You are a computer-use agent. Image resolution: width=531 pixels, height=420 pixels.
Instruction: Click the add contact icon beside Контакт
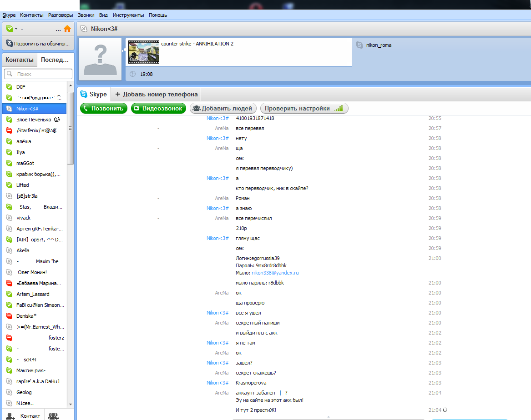10,416
